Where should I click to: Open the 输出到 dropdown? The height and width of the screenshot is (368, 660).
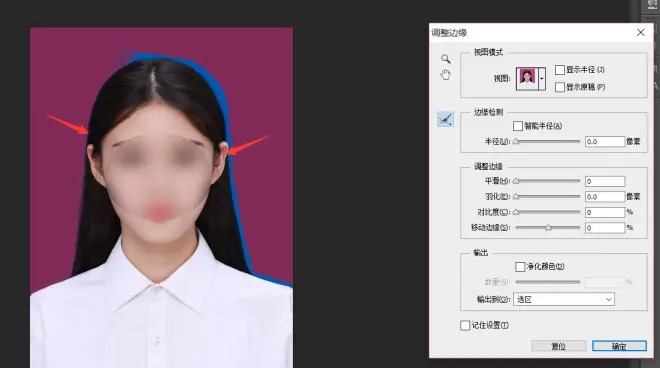[x=564, y=299]
